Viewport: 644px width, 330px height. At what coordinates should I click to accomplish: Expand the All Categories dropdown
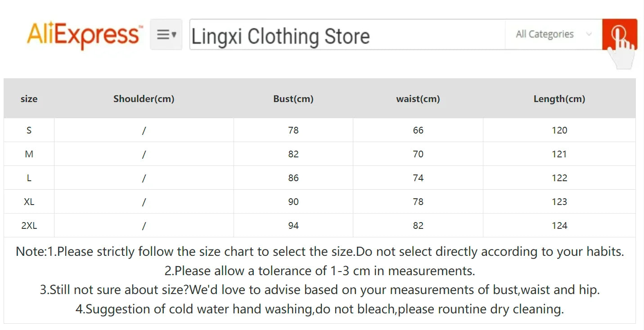click(x=545, y=34)
